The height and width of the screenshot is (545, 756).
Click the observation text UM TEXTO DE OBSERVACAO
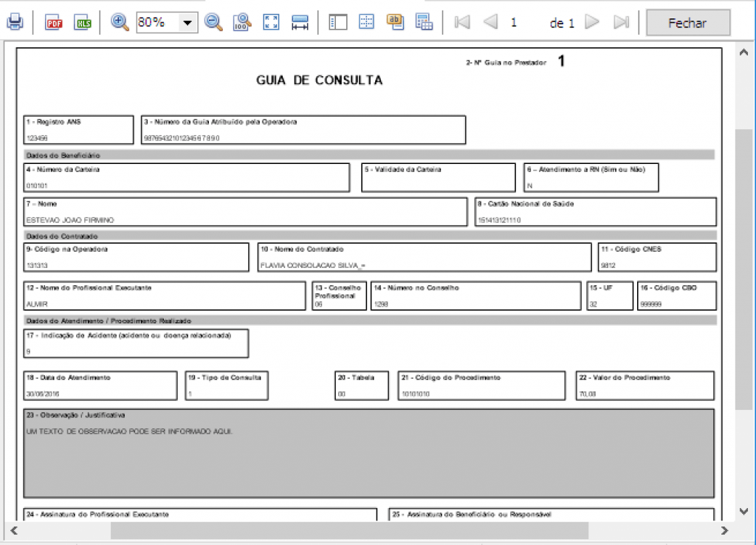129,431
